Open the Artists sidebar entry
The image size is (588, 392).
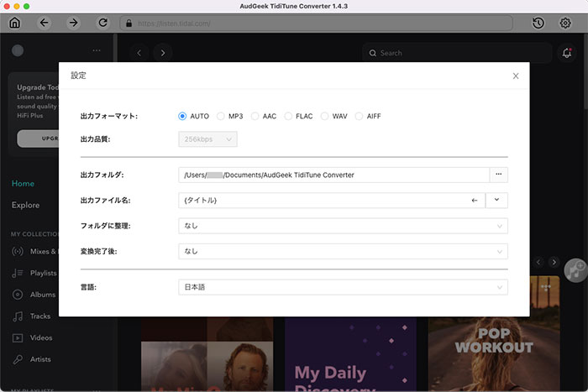click(x=40, y=359)
